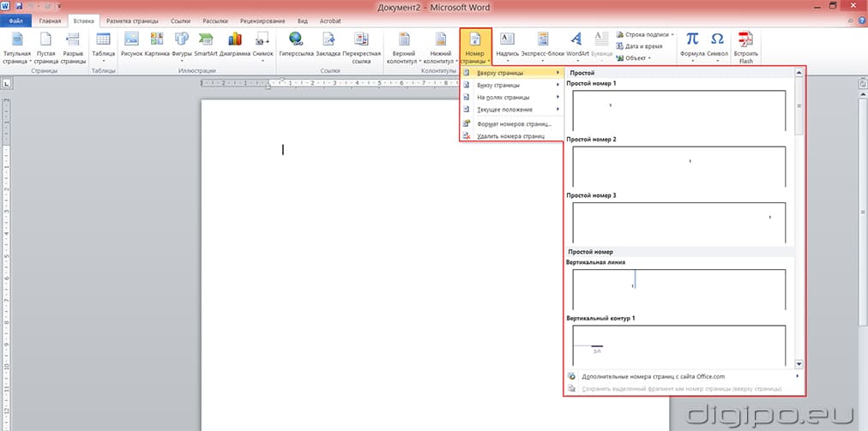This screenshot has height=431, width=868.
Task: Click the tab stop selector by the ruler
Action: coord(6,84)
